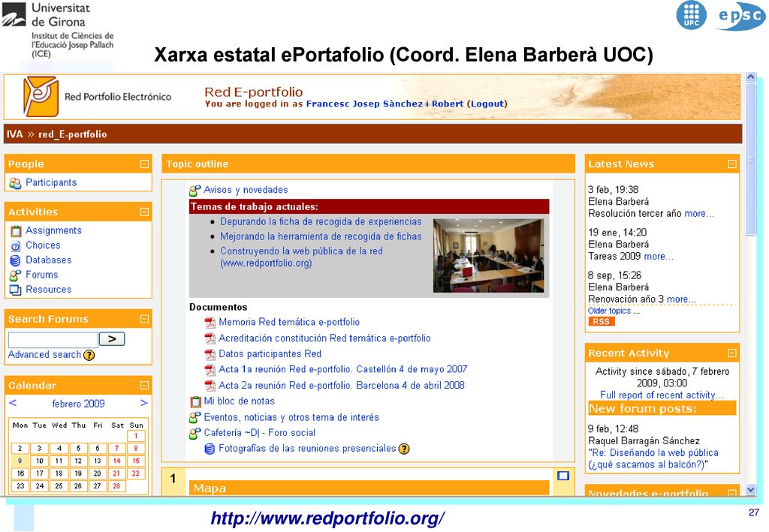Open more link for Tareas 2009

pyautogui.click(x=658, y=257)
